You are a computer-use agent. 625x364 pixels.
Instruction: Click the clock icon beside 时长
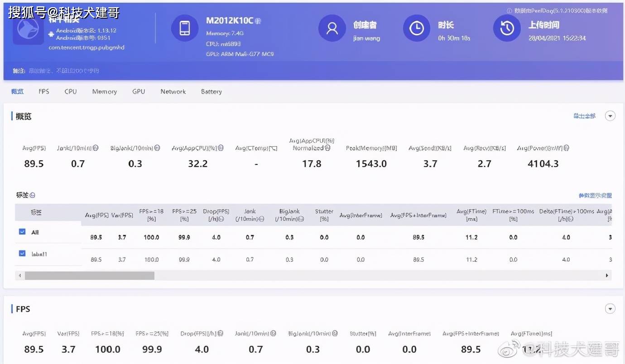tap(416, 28)
